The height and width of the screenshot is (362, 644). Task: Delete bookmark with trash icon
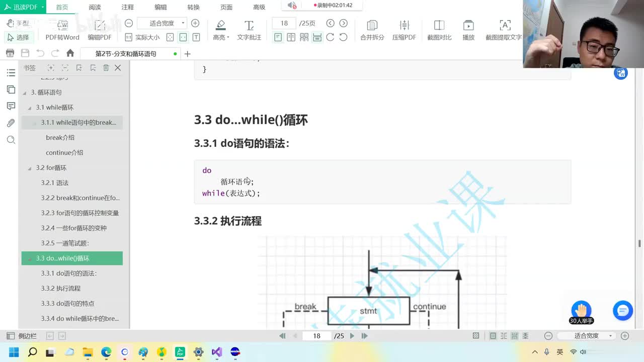(x=106, y=68)
